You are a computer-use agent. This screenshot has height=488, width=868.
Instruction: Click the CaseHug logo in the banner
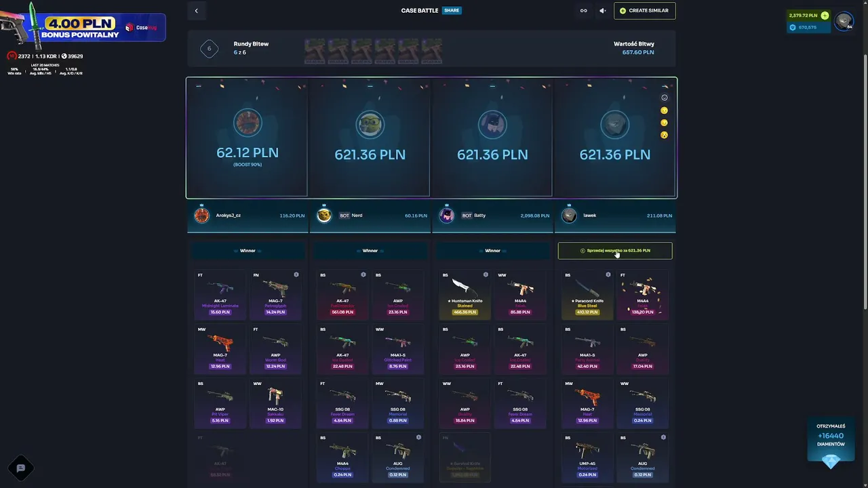[x=142, y=28]
